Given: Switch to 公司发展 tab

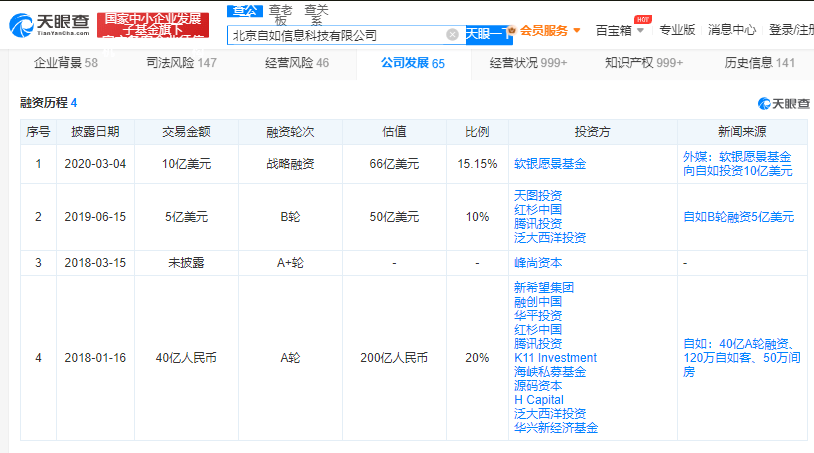Looking at the screenshot, I should click(x=413, y=63).
